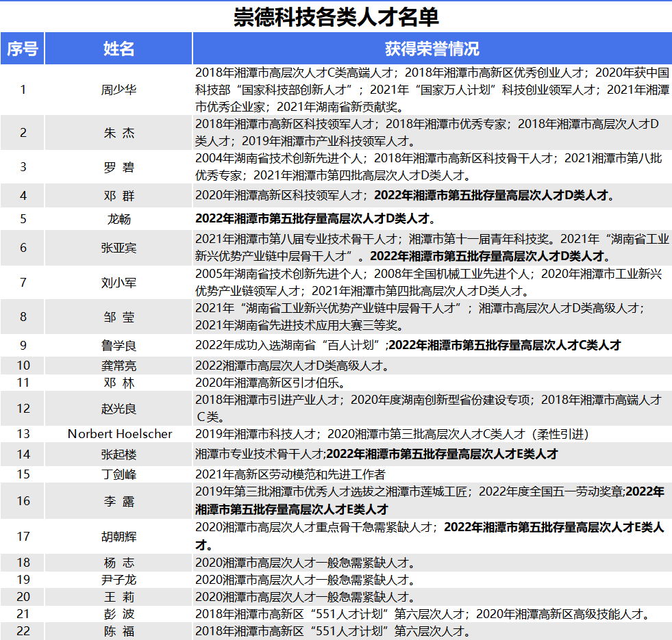The image size is (672, 640).
Task: Click the honors text beside 陈 福
Action: point(332,631)
